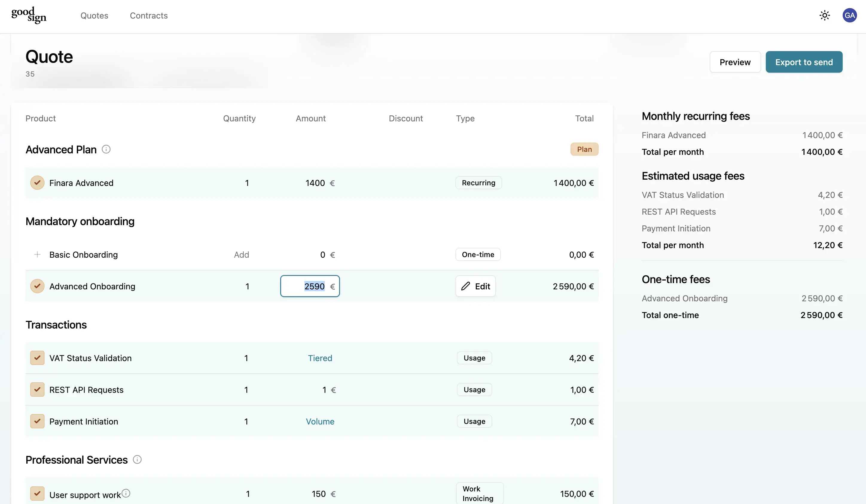The height and width of the screenshot is (504, 866).
Task: Click the Discount column header
Action: click(405, 119)
